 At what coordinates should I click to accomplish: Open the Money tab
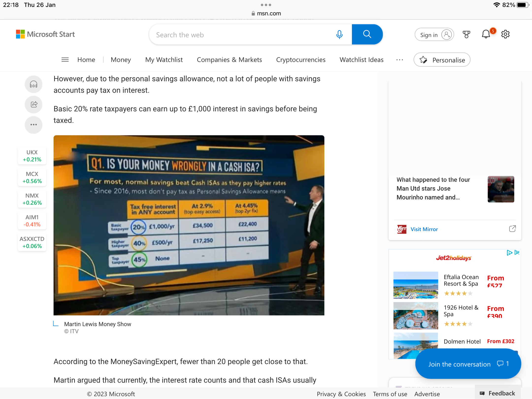[121, 60]
